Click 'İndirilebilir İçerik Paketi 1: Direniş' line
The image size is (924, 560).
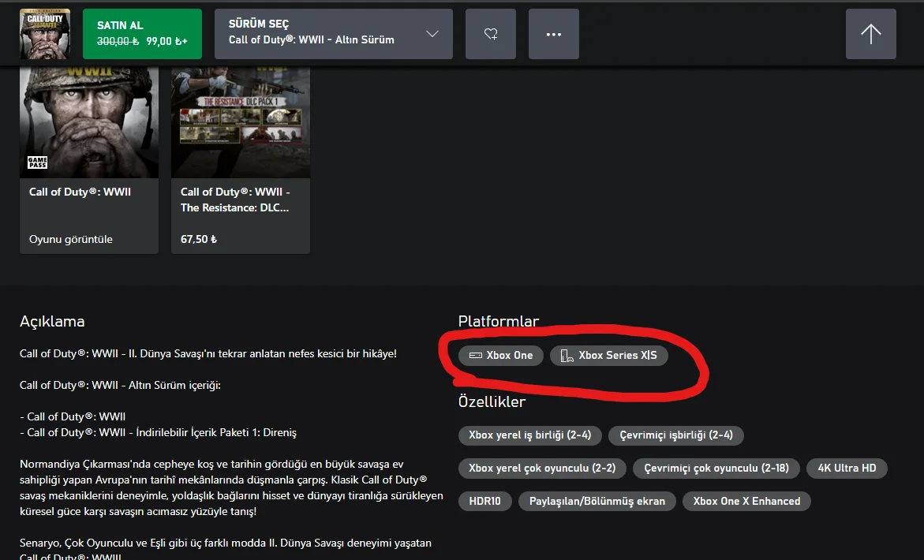pyautogui.click(x=158, y=432)
